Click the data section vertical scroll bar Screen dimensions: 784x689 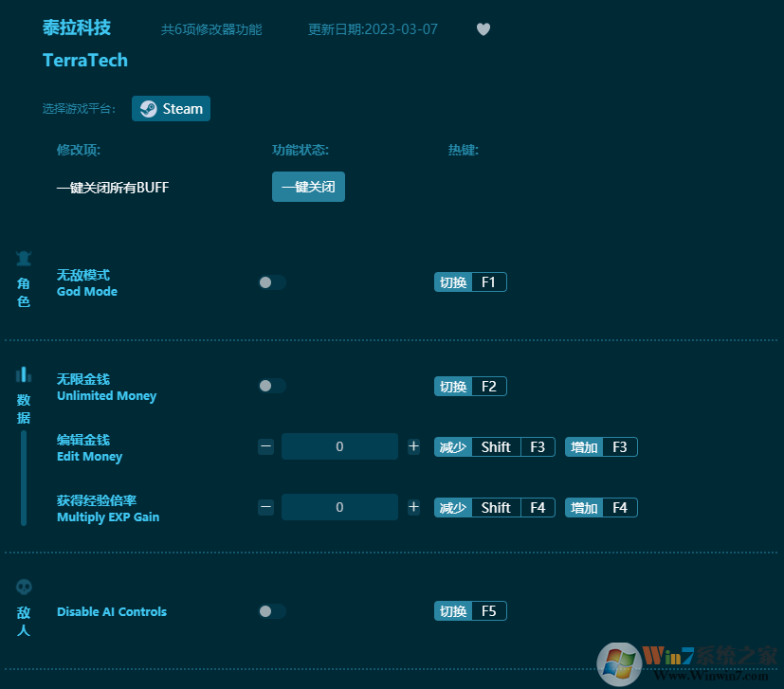[24, 479]
